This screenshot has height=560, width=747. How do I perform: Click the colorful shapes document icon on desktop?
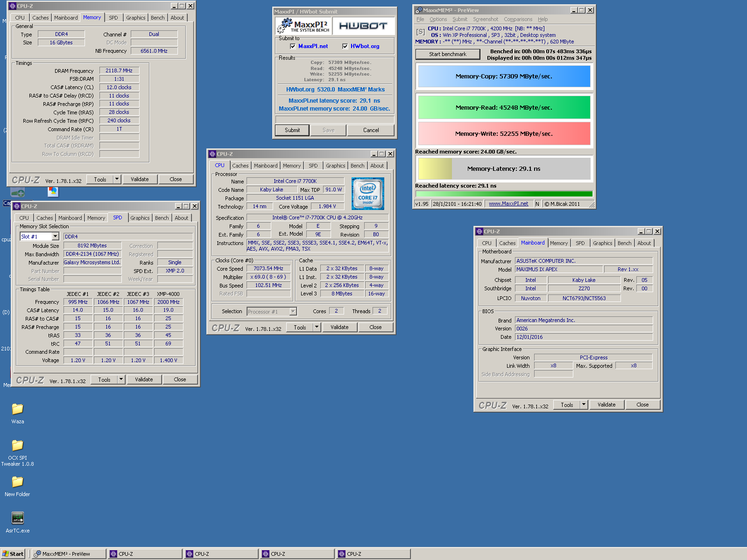pyautogui.click(x=53, y=192)
